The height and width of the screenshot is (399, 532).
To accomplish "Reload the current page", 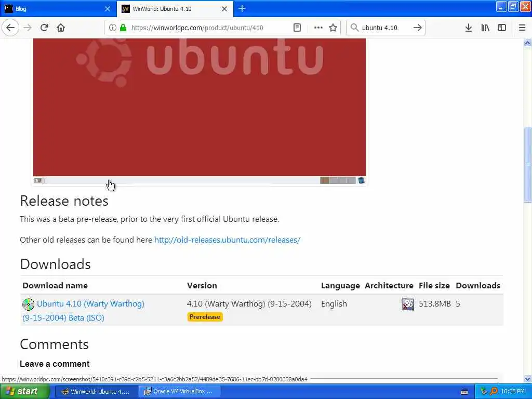I will coord(44,28).
